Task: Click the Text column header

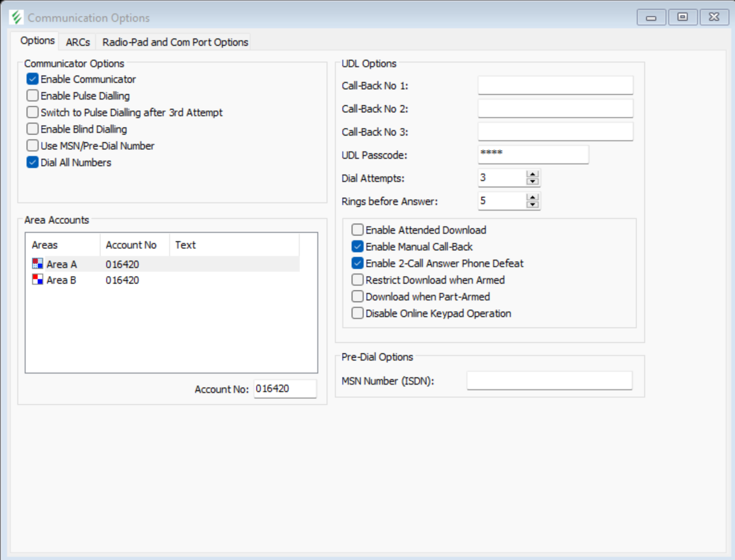Action: point(235,245)
